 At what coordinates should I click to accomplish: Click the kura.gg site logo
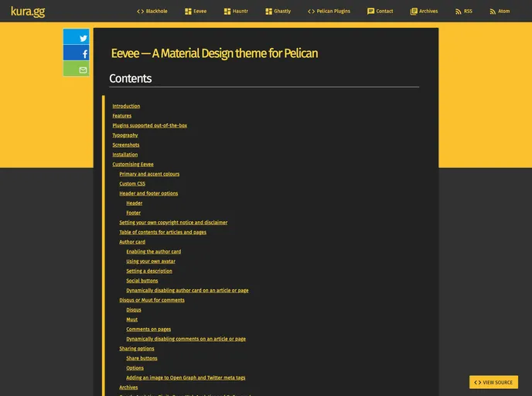click(x=28, y=11)
